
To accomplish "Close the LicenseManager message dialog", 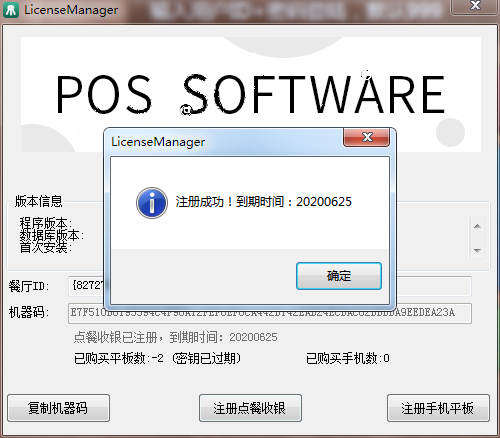I will tap(366, 137).
